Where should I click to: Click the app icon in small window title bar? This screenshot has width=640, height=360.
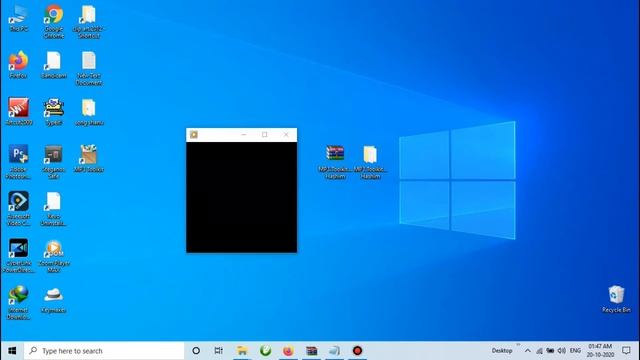pos(194,135)
